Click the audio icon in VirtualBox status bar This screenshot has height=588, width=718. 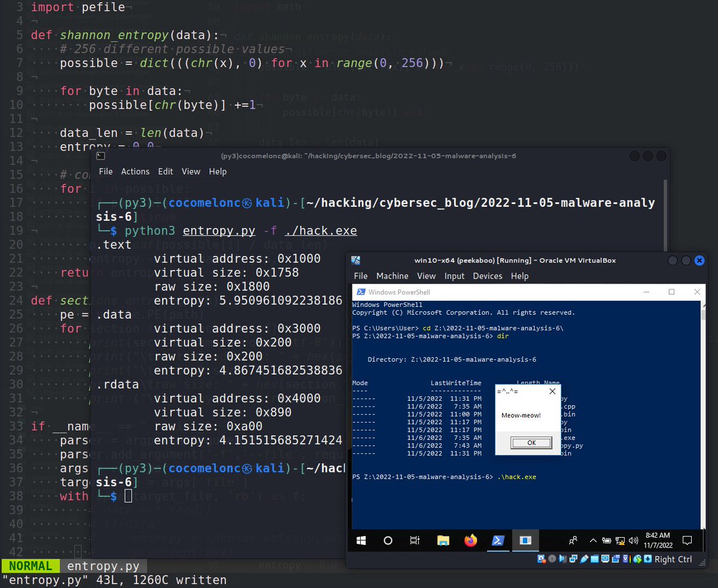point(563,559)
